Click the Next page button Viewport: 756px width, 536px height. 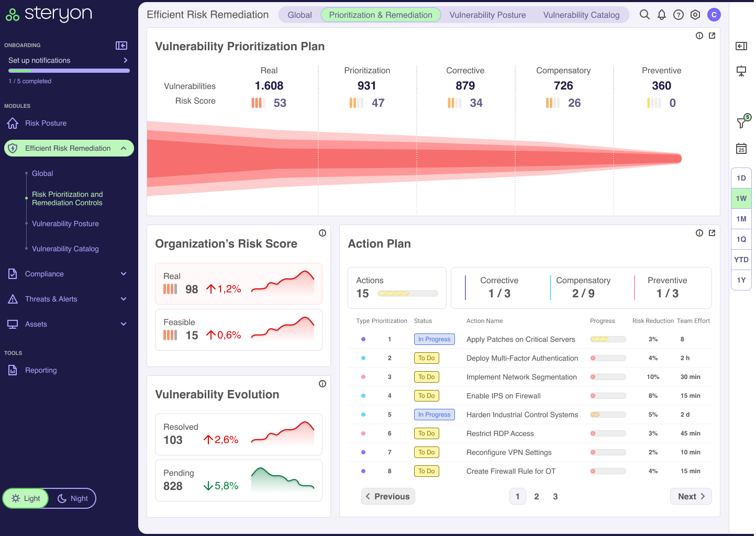[x=691, y=496]
